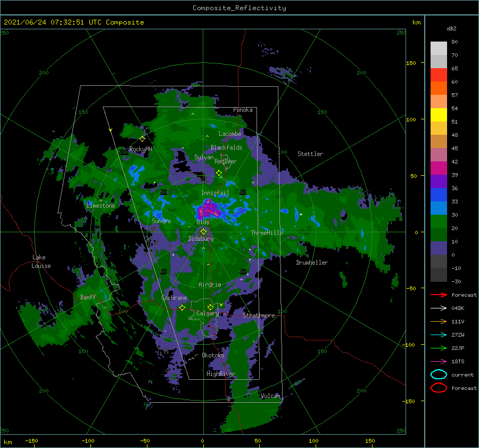Pick the blue 36-33 dBZ swatch

(439, 195)
